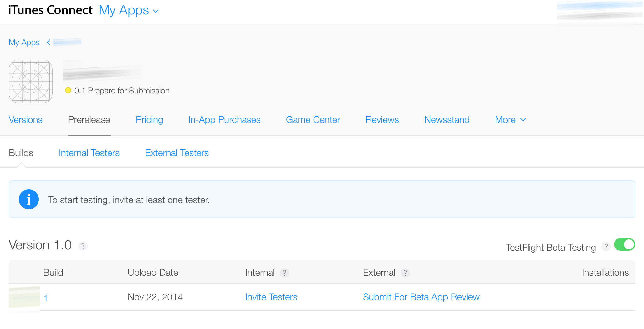Click the blurred app name breadcrumb link

click(67, 42)
